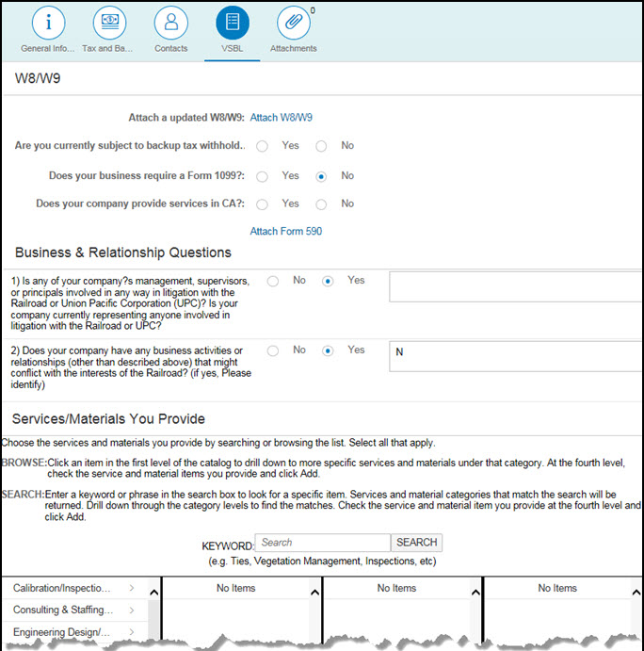Click the question 1 explanation text box

pyautogui.click(x=515, y=287)
